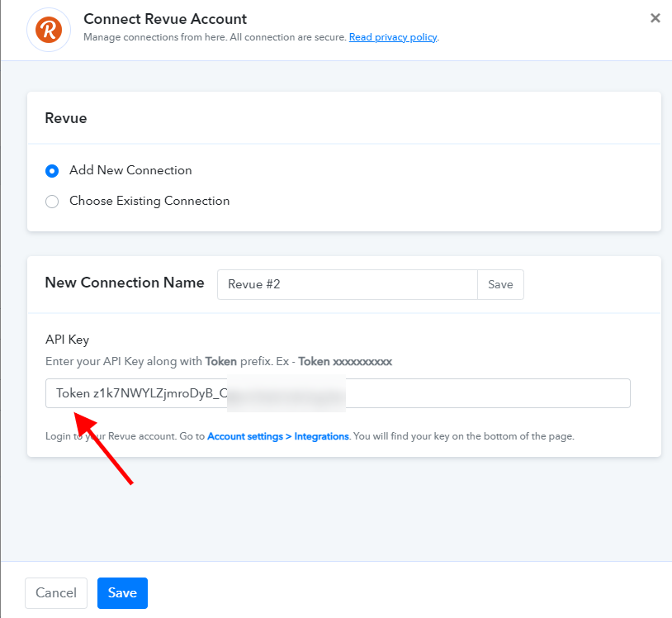Click the Connect Revue Account heading
The height and width of the screenshot is (618, 672).
coord(165,19)
